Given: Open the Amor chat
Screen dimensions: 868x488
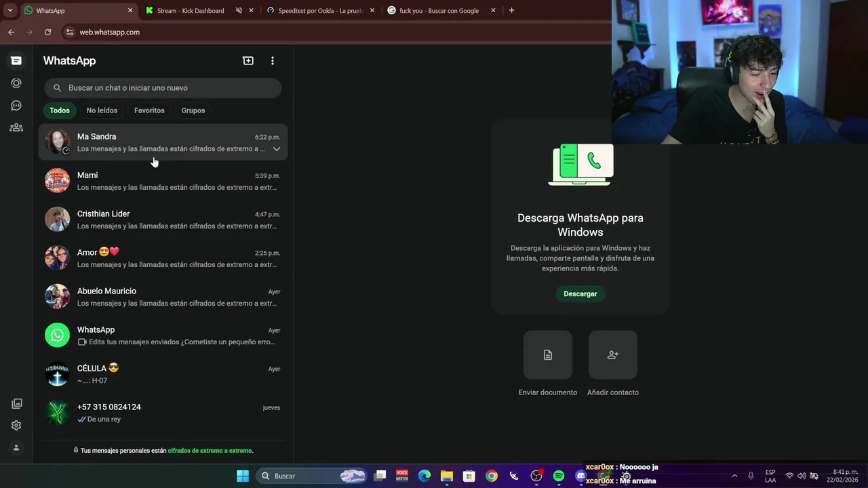Looking at the screenshot, I should [163, 258].
